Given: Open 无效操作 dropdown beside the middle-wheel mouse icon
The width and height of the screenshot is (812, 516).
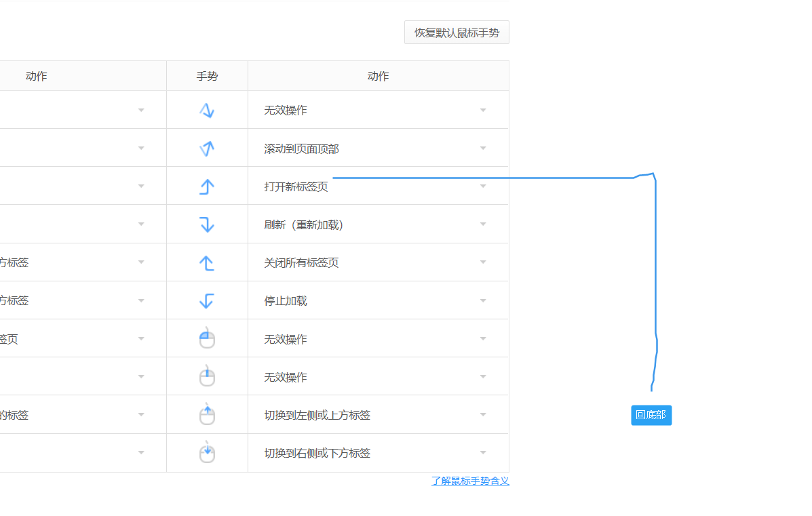Looking at the screenshot, I should [378, 377].
